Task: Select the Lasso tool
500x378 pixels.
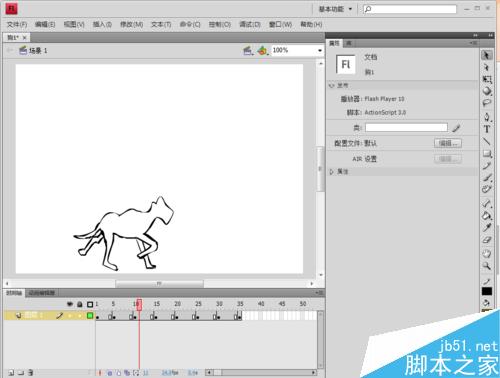Action: [487, 103]
